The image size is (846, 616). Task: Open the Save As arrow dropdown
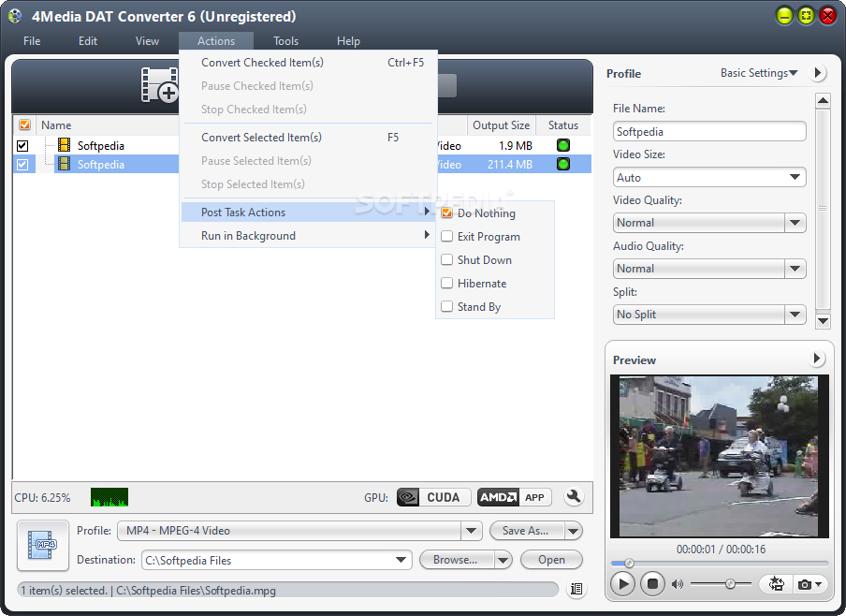pos(573,531)
